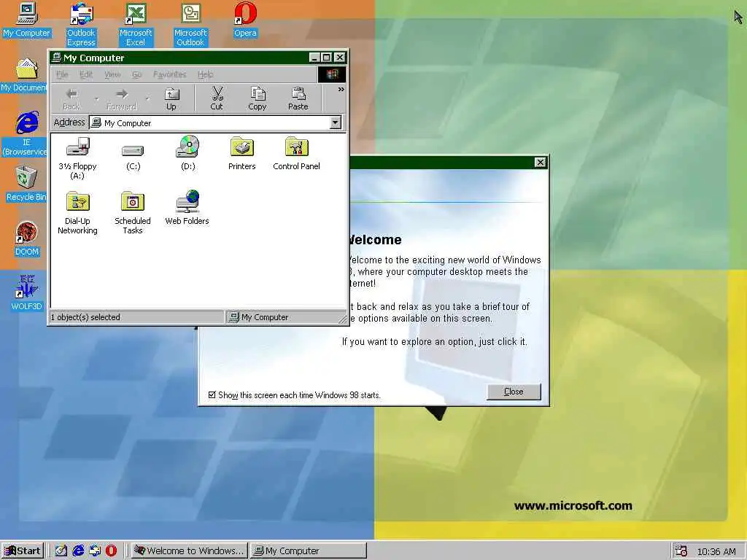The width and height of the screenshot is (747, 560).
Task: Click the Close button in Welcome dialog
Action: [514, 392]
